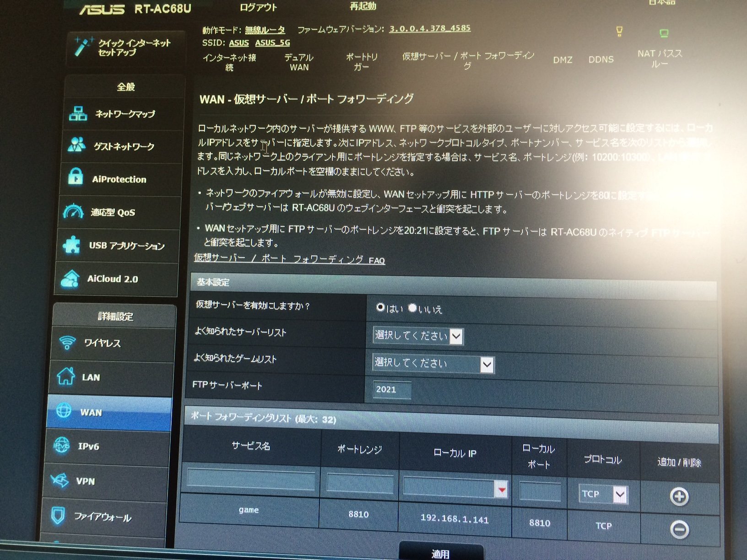747x560 pixels.
Task: Click the USB Application puzzle icon
Action: (x=71, y=245)
